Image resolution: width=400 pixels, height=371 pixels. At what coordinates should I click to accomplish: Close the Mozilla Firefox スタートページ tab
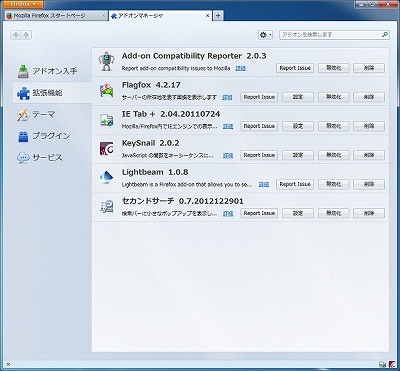point(103,16)
